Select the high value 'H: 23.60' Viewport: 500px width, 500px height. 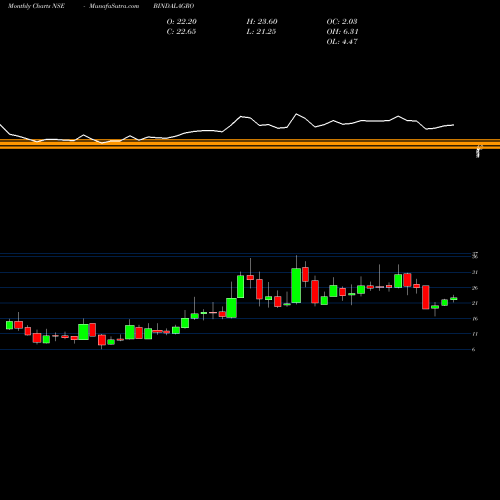coord(262,22)
